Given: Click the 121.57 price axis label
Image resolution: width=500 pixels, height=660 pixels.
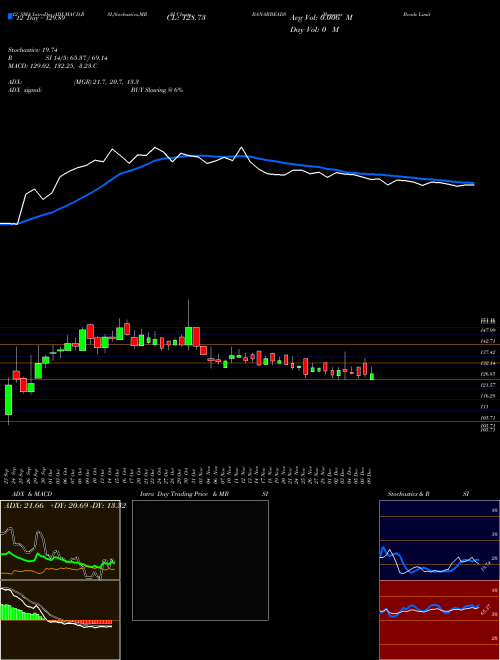Looking at the screenshot, I should (x=489, y=385).
